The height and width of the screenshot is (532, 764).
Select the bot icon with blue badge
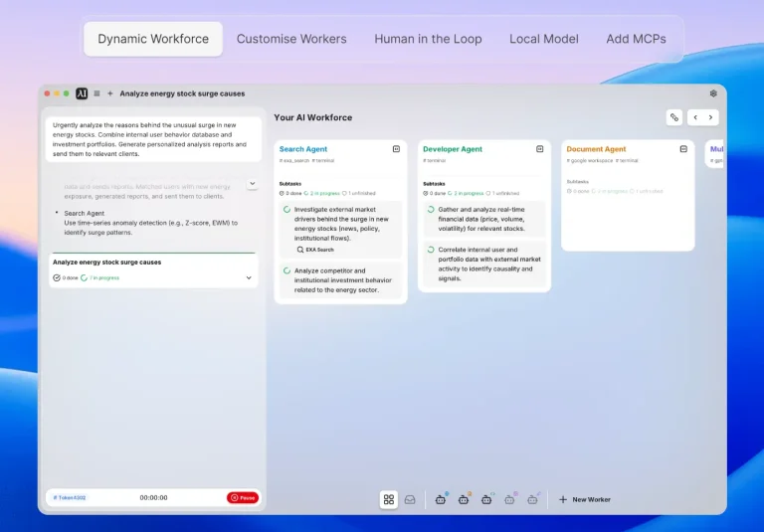[441, 499]
